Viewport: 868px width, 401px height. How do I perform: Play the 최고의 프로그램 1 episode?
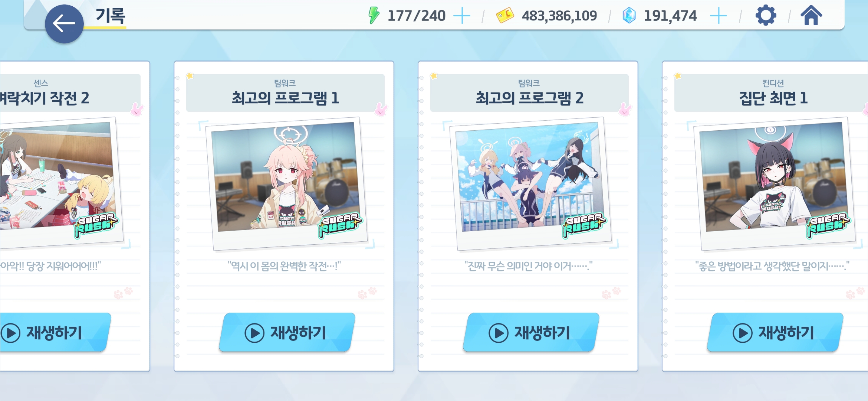(x=287, y=332)
